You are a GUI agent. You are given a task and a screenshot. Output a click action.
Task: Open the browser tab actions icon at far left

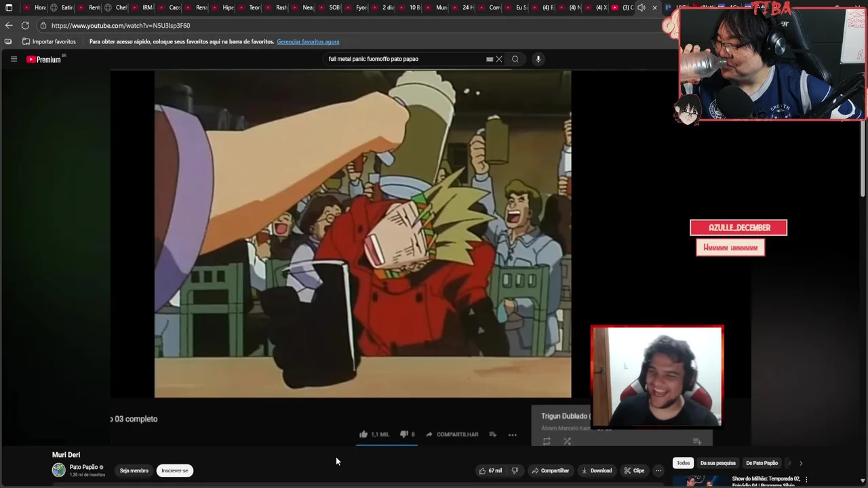pyautogui.click(x=9, y=7)
